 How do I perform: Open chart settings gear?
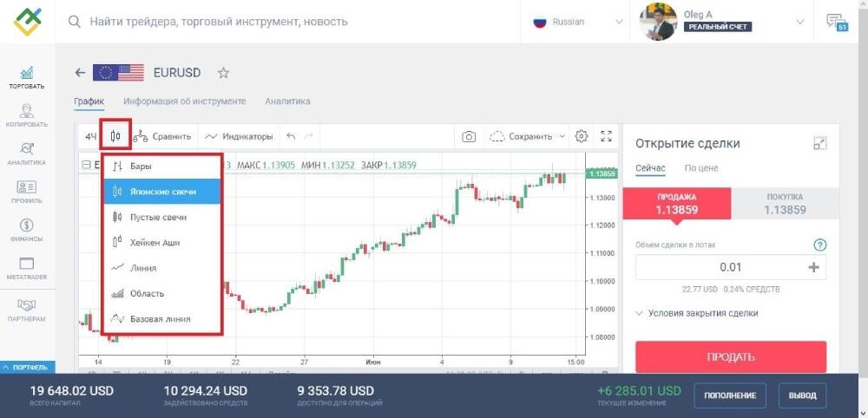tap(581, 136)
